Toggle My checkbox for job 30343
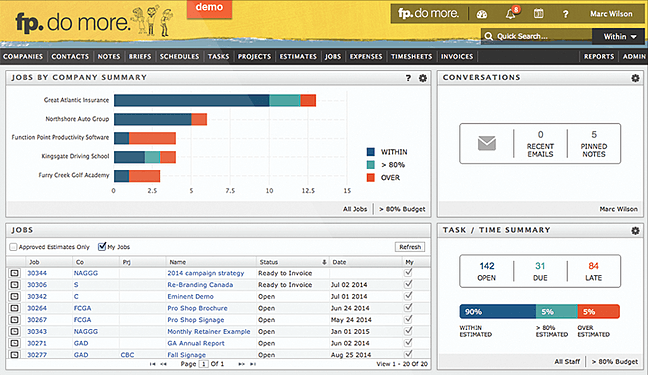This screenshot has height=375, width=648. pyautogui.click(x=408, y=331)
